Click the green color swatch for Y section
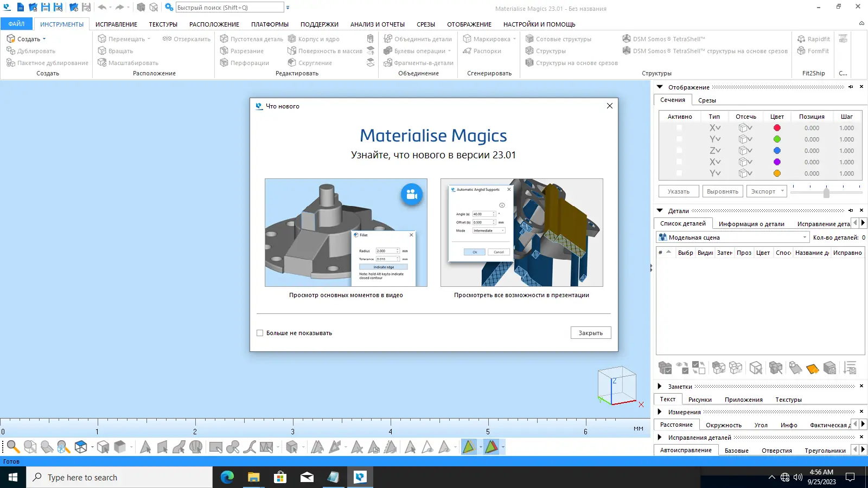Viewport: 868px width, 488px height. click(x=777, y=139)
